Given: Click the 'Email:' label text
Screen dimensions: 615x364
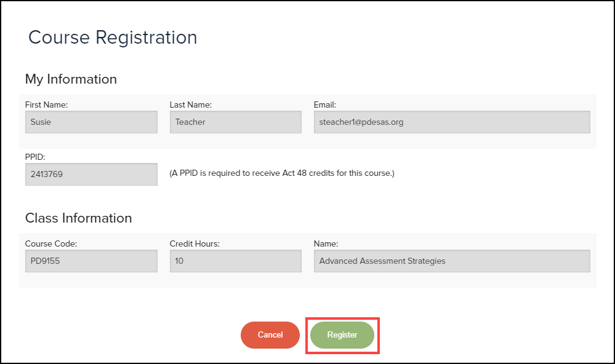Looking at the screenshot, I should (324, 105).
